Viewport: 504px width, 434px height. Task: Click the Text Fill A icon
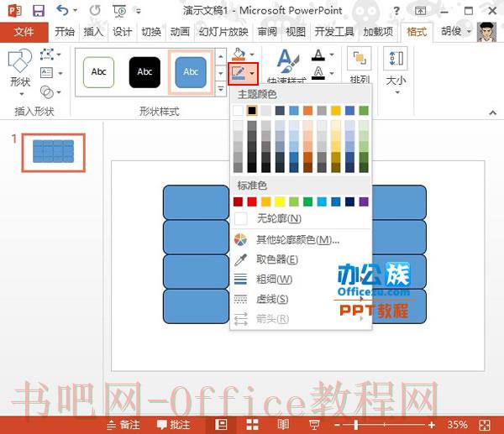click(318, 55)
